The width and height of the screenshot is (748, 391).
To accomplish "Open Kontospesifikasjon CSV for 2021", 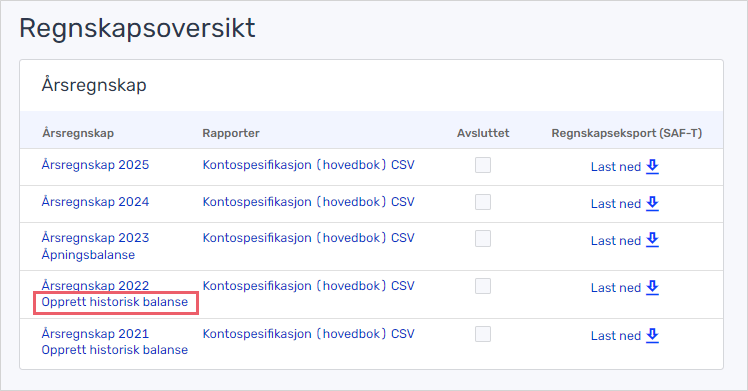I will [x=309, y=334].
